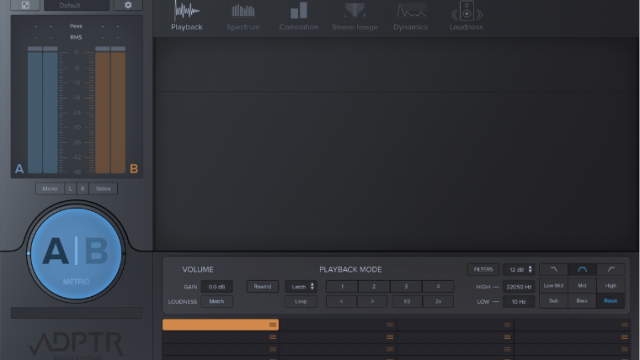This screenshot has height=360, width=640.
Task: Select the Bass filter preset
Action: coord(582,301)
